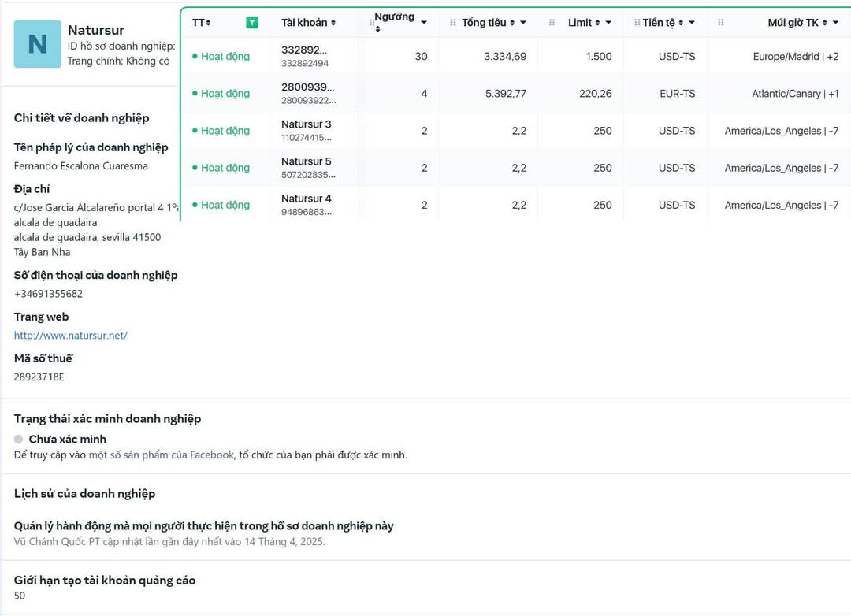
Task: Click 'Quản lý hành động' history entry
Action: 203,526
